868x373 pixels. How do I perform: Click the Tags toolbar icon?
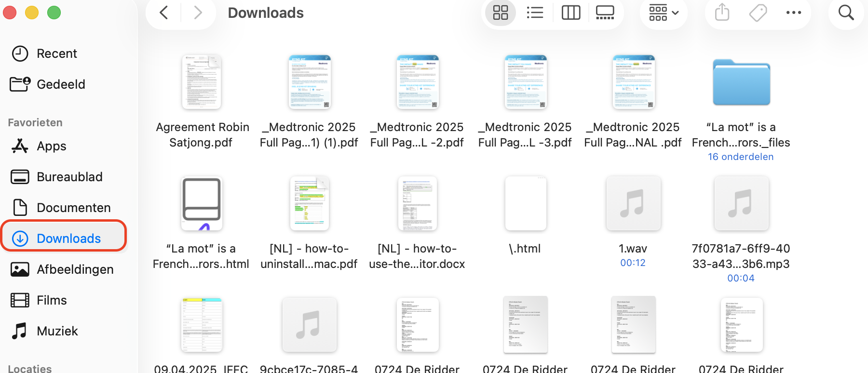(x=758, y=13)
